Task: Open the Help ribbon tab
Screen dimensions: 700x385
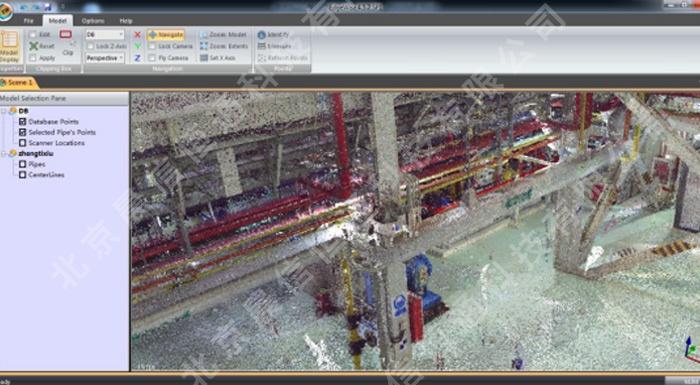Action: [126, 21]
